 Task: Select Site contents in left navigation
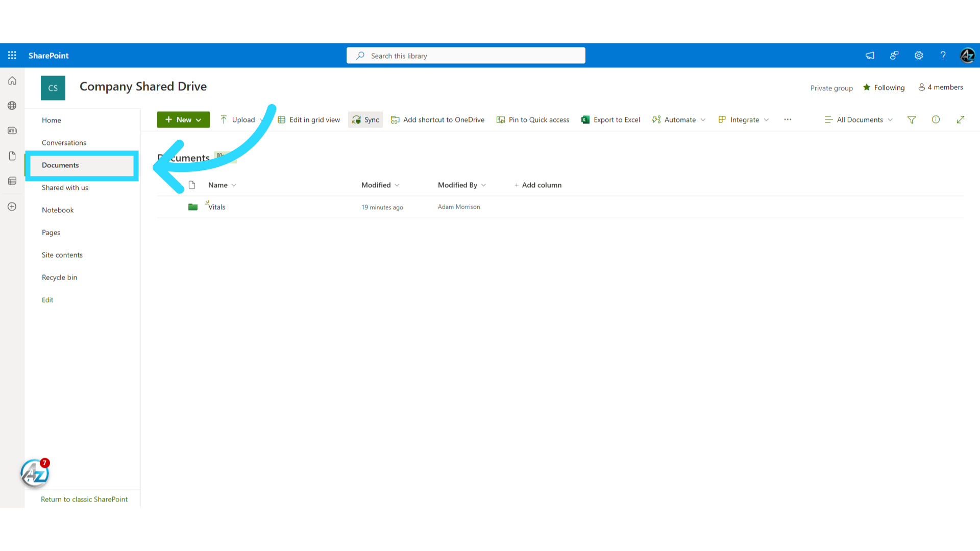[x=62, y=255]
